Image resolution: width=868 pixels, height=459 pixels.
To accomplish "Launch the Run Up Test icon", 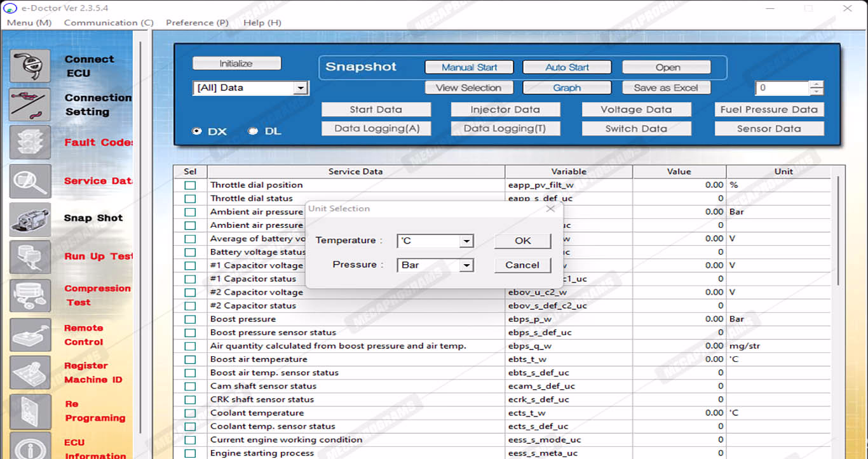I will [30, 257].
